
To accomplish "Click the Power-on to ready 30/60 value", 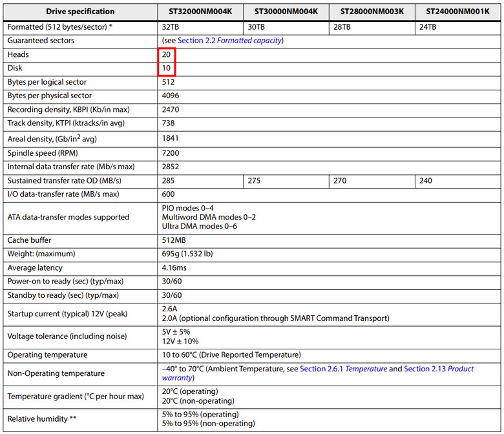I will pos(172,282).
